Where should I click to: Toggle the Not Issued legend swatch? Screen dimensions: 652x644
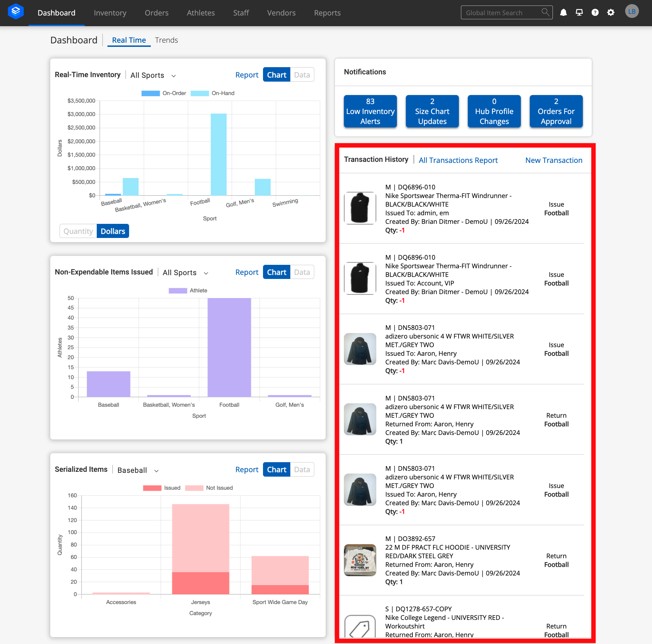coord(194,488)
